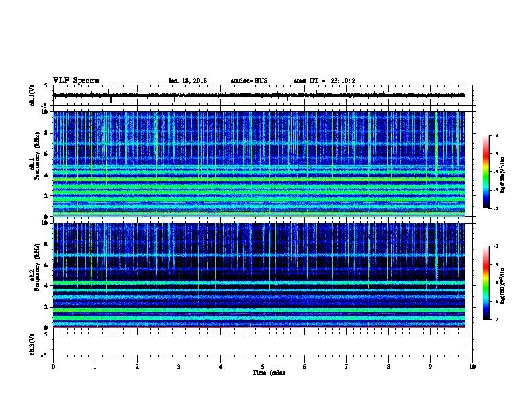Click the '4' kHz tick on ch.2 frequency axis
The image size is (532, 411).
click(46, 286)
